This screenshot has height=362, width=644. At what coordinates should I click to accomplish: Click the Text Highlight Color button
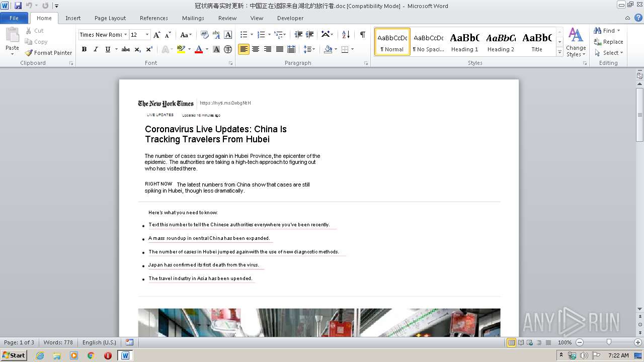(x=181, y=49)
